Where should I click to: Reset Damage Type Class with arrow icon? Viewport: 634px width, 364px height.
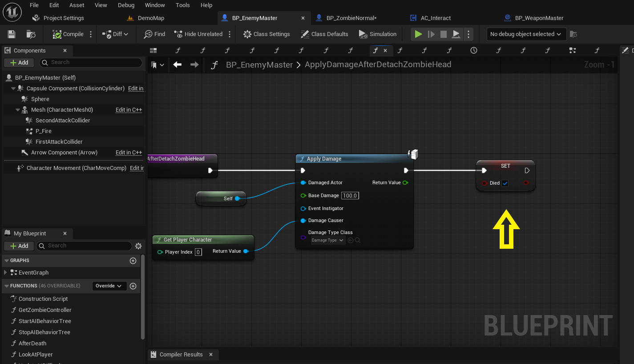click(x=351, y=240)
